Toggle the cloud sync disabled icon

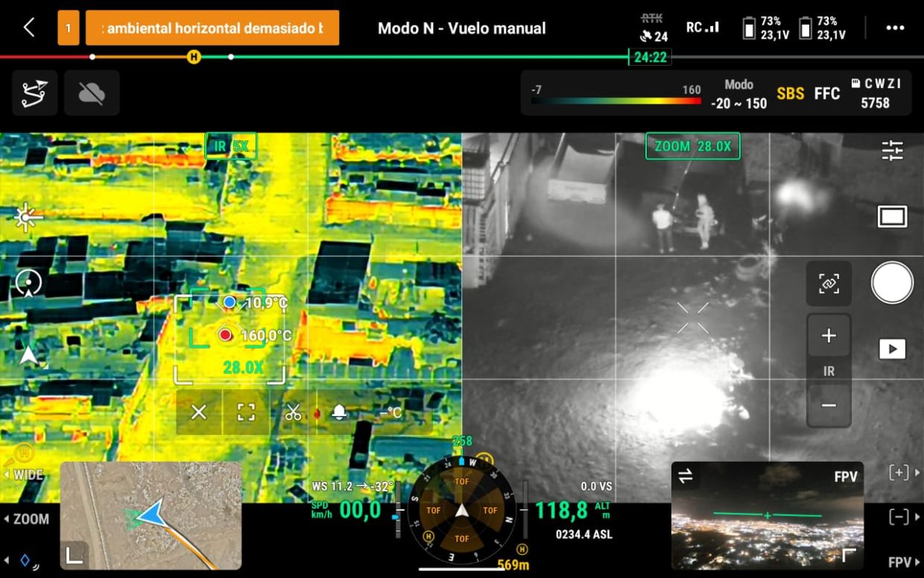click(x=92, y=93)
